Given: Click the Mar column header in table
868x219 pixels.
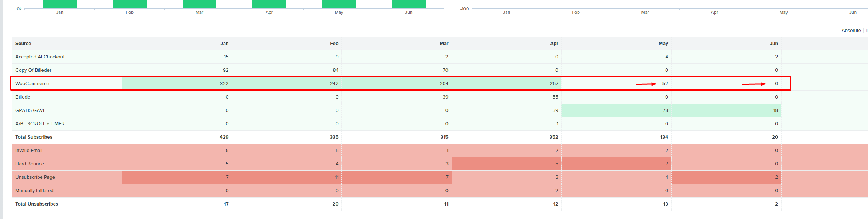Looking at the screenshot, I should [x=444, y=44].
